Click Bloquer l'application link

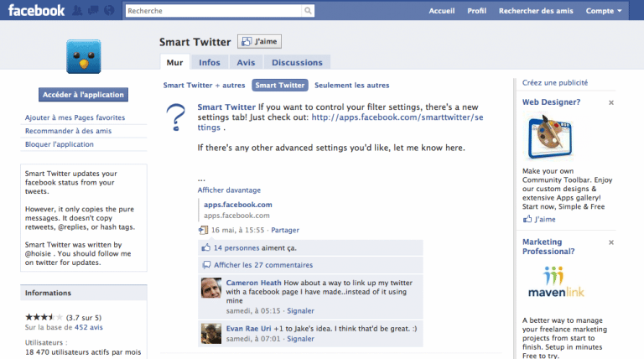60,144
